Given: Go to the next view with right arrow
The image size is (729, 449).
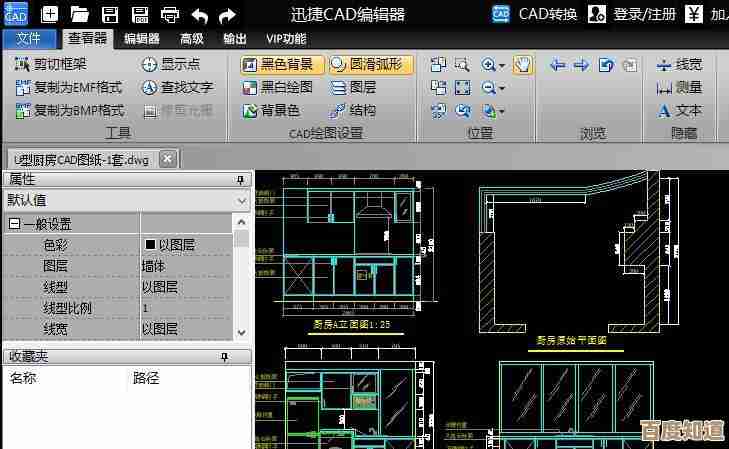Looking at the screenshot, I should [582, 65].
